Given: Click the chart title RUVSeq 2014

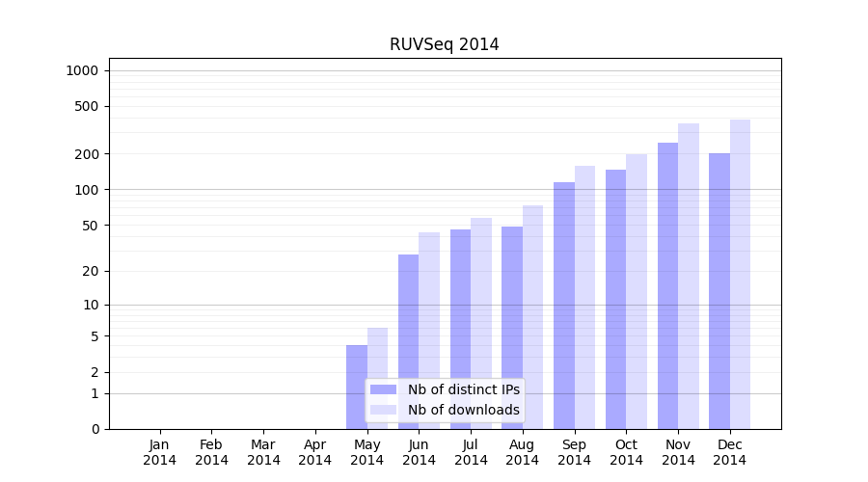Looking at the screenshot, I should (x=444, y=44).
